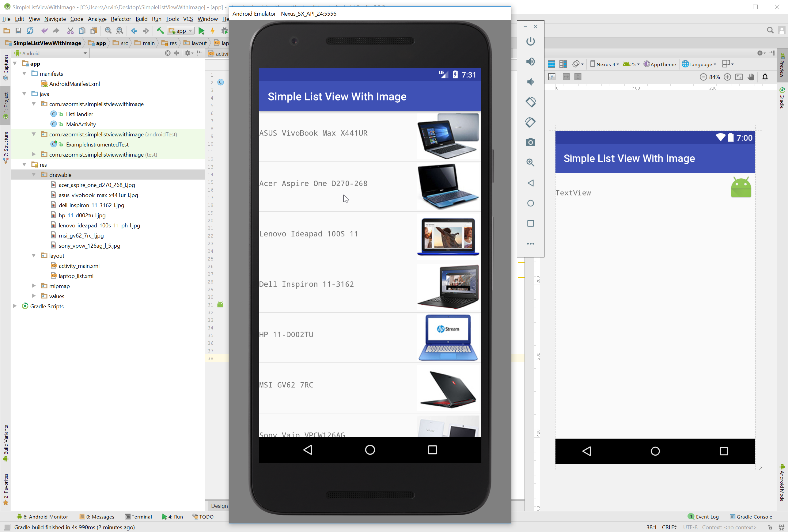Open Search Everywhere magnifier at top right
The width and height of the screenshot is (788, 532).
pyautogui.click(x=770, y=31)
